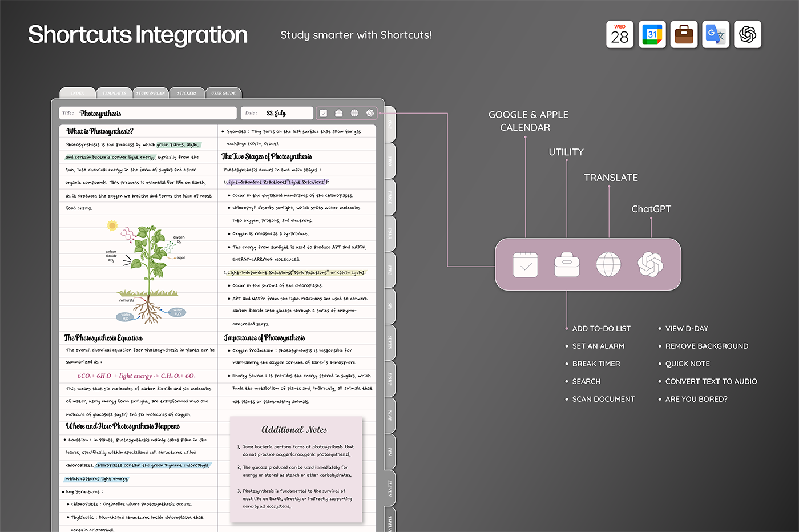Click the large ChatGPT icon in pink panel
This screenshot has width=799, height=532.
pyautogui.click(x=651, y=265)
